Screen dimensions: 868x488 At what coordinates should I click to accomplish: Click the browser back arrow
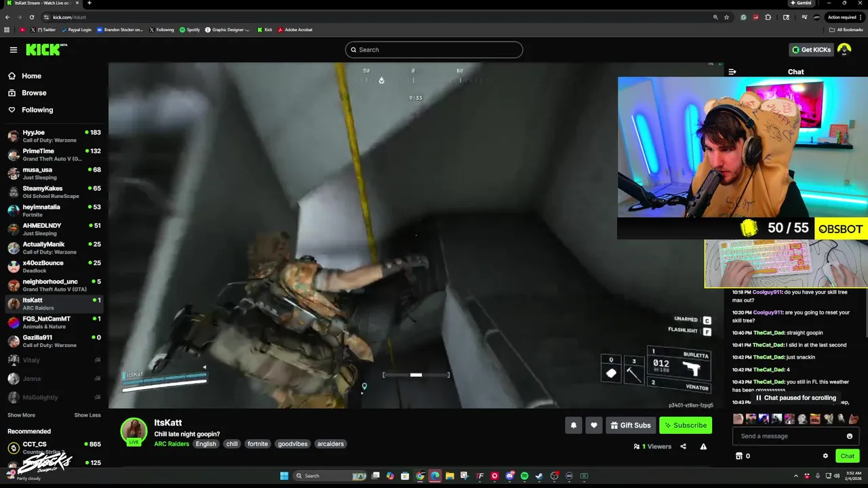pyautogui.click(x=7, y=17)
